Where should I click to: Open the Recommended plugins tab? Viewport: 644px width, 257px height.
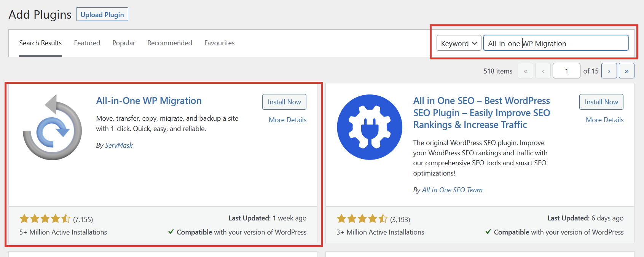[170, 43]
